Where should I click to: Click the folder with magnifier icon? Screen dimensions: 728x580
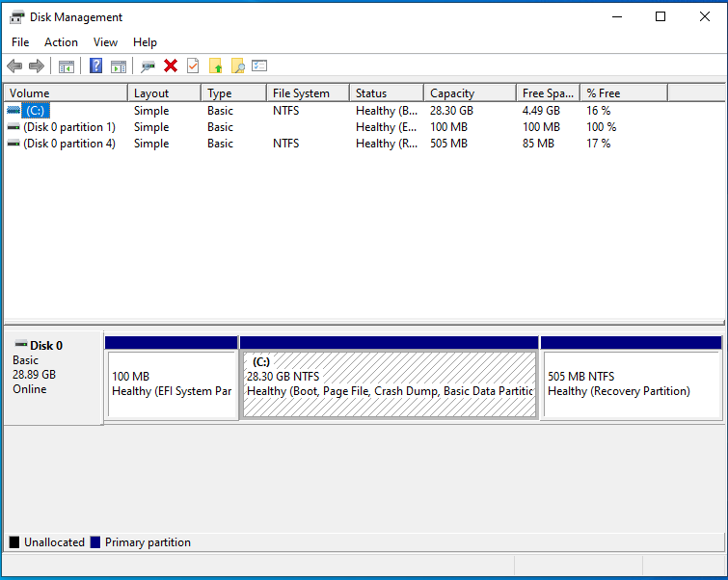[x=238, y=66]
